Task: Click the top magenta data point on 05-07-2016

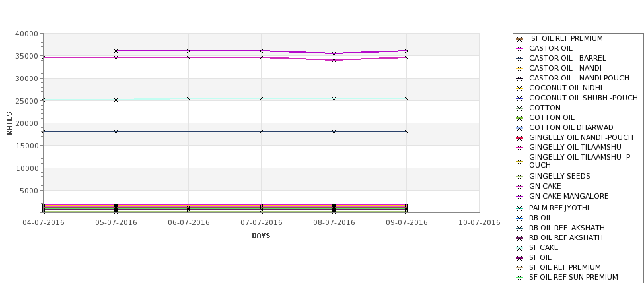Action: click(x=116, y=51)
